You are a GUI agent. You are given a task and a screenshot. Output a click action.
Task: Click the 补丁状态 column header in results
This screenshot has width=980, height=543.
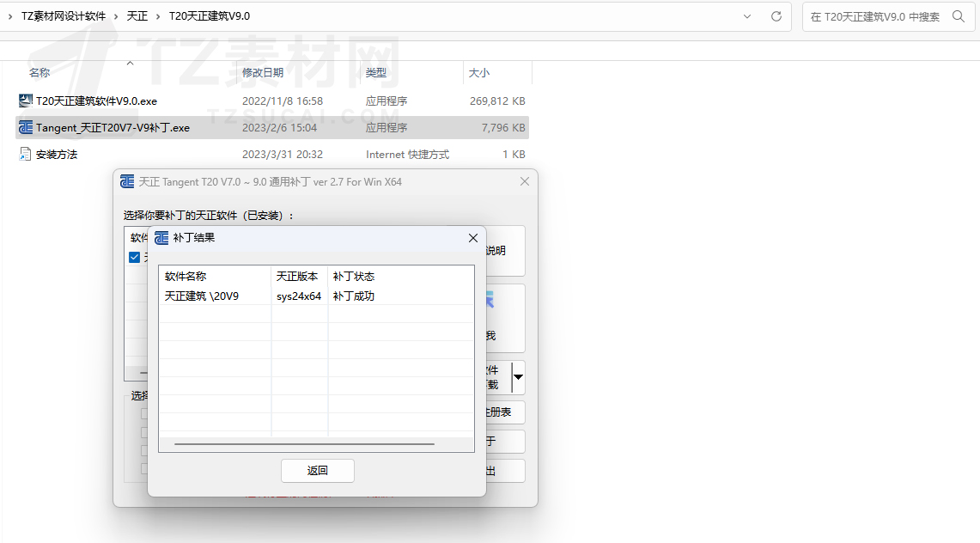tap(354, 276)
